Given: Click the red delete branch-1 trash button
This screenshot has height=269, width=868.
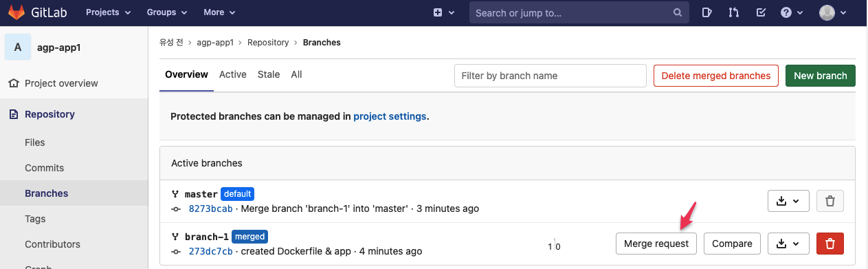Looking at the screenshot, I should point(830,244).
